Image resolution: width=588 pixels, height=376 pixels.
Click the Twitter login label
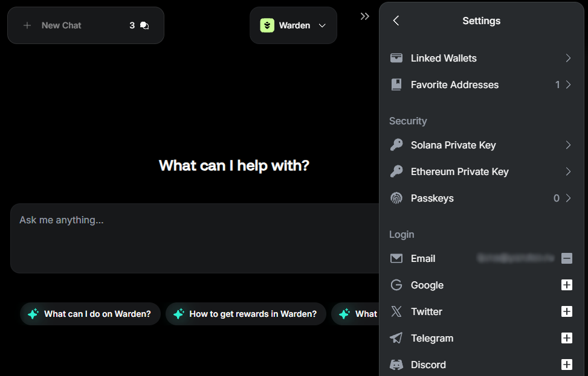427,311
